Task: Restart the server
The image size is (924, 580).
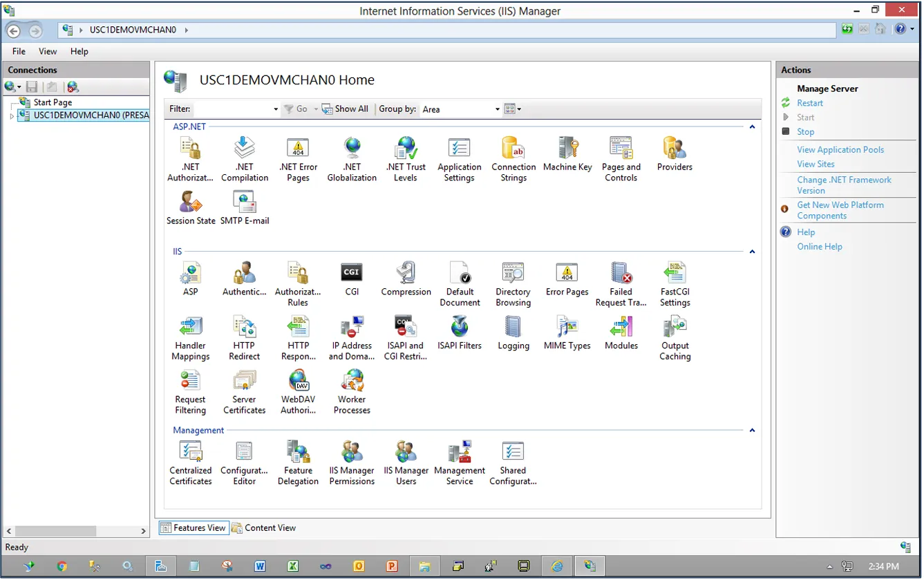Action: click(x=809, y=102)
